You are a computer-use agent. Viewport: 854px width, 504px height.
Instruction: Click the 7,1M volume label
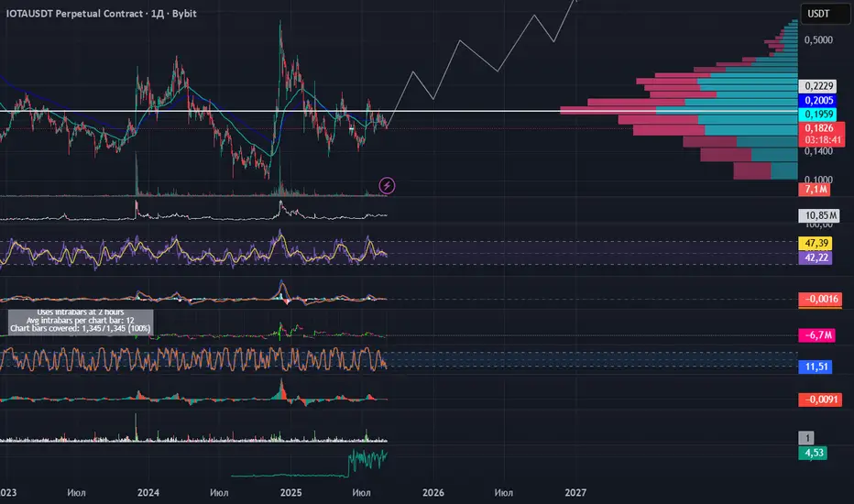click(x=815, y=190)
